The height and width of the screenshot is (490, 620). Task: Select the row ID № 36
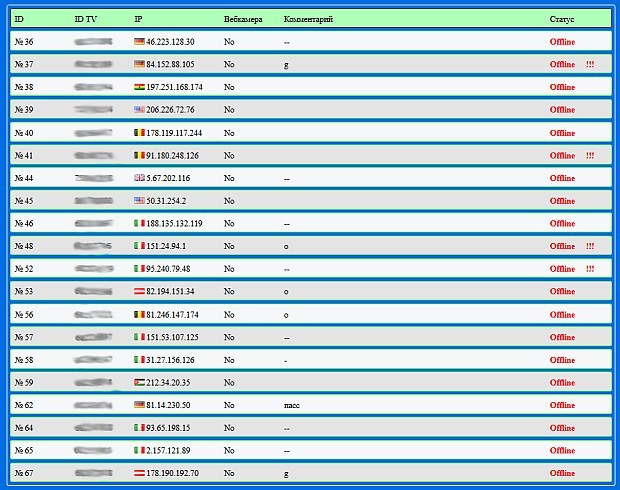(x=24, y=42)
